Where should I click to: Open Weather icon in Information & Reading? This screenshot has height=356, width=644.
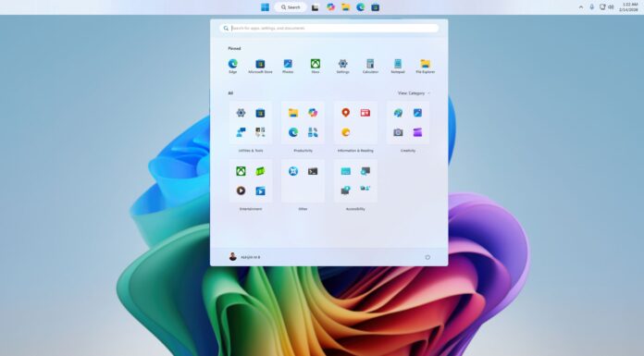point(346,132)
